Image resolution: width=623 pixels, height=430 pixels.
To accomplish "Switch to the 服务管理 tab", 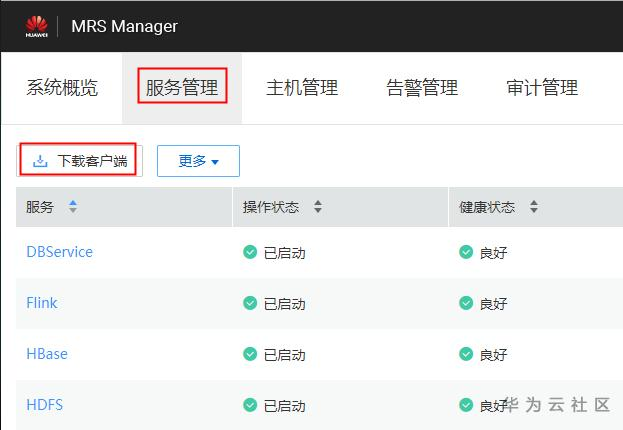I will 182,88.
